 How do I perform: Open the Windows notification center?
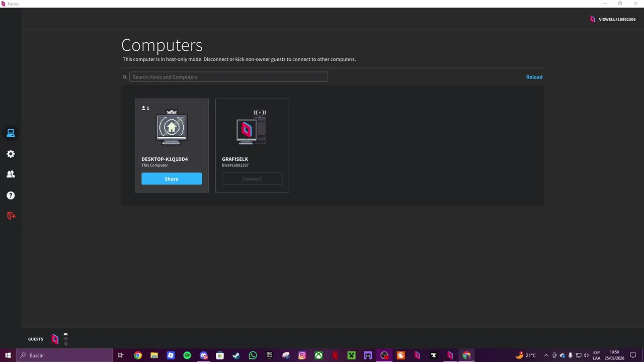633,355
